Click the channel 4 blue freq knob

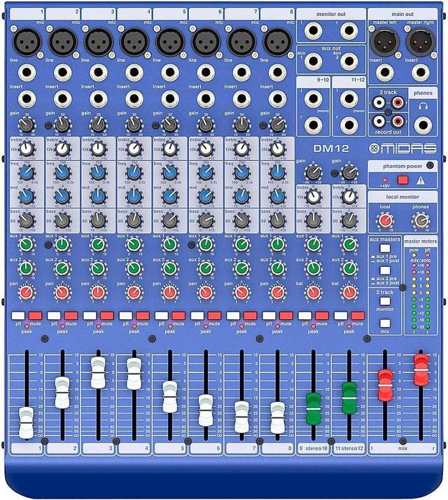pos(134,173)
